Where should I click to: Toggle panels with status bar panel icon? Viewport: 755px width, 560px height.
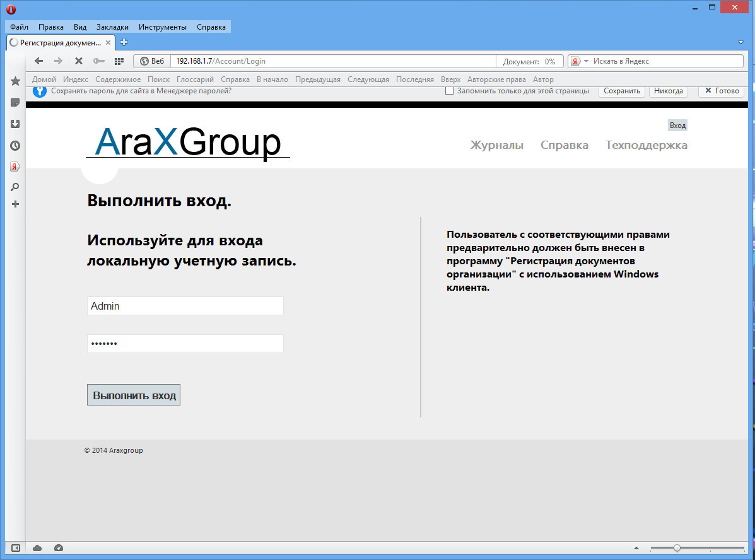pyautogui.click(x=15, y=548)
